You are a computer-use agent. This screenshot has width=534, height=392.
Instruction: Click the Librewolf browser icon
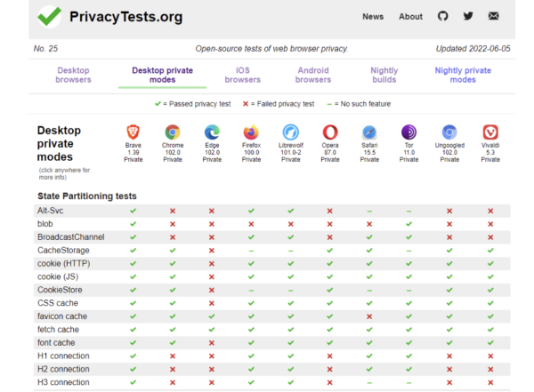tap(291, 132)
